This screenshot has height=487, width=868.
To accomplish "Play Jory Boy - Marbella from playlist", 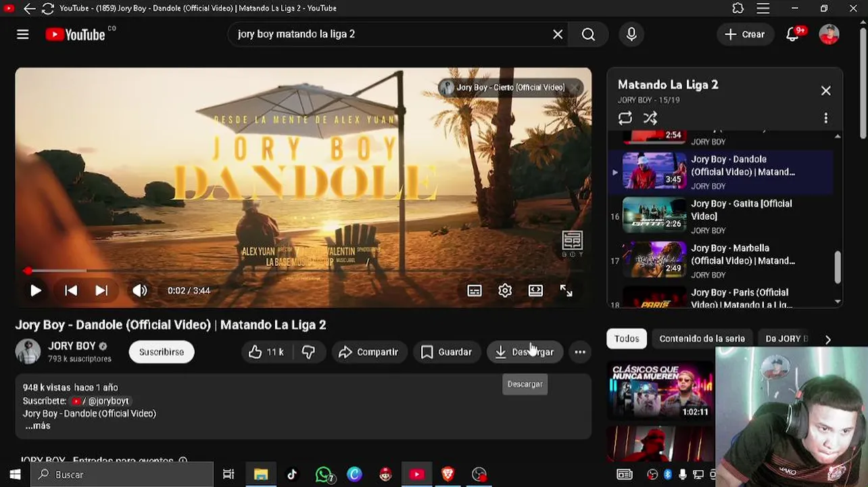I will [721, 261].
